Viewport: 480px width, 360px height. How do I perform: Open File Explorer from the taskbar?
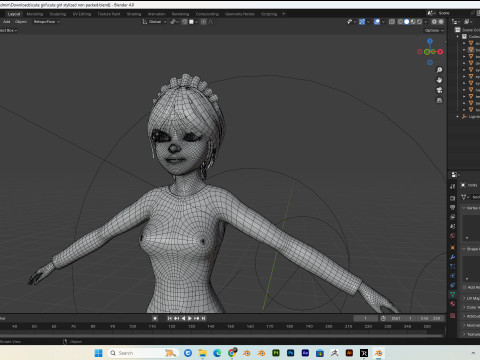point(203,353)
